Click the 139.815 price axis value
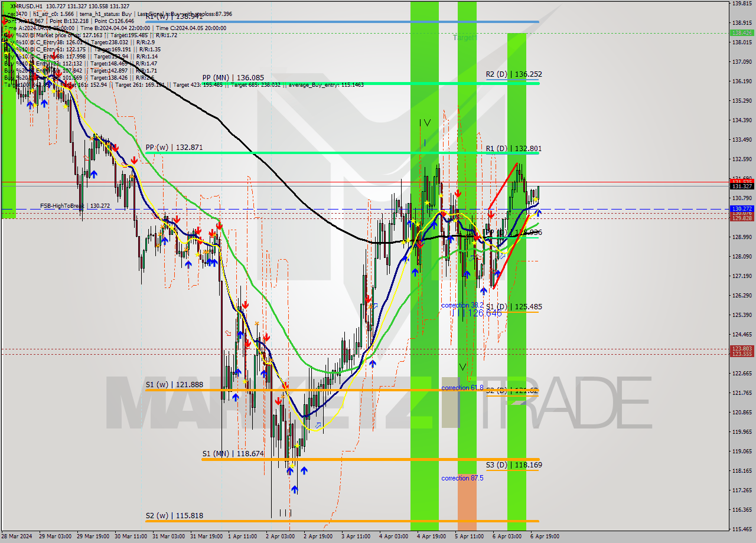Image resolution: width=756 pixels, height=543 pixels. coord(742,3)
